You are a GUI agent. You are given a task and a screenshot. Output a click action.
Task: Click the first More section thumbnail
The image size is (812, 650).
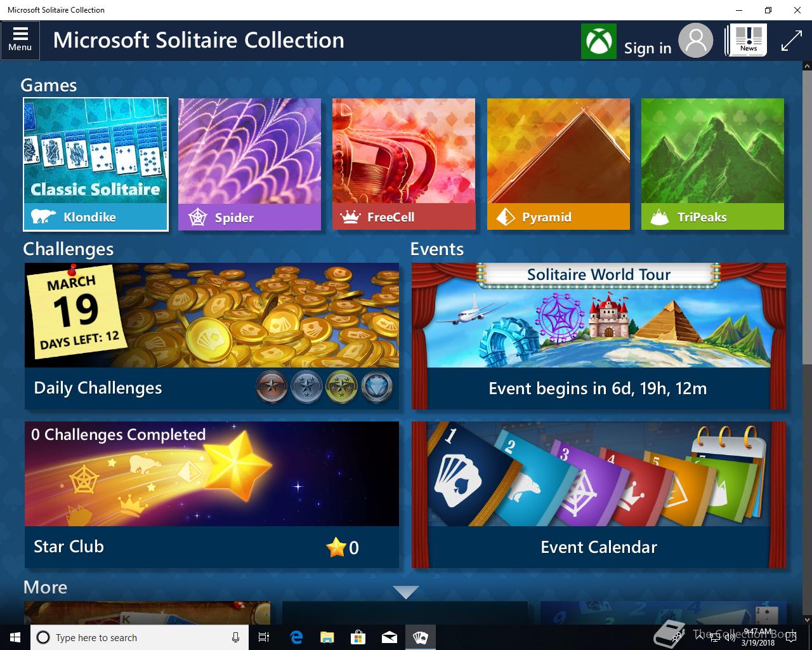pyautogui.click(x=147, y=613)
